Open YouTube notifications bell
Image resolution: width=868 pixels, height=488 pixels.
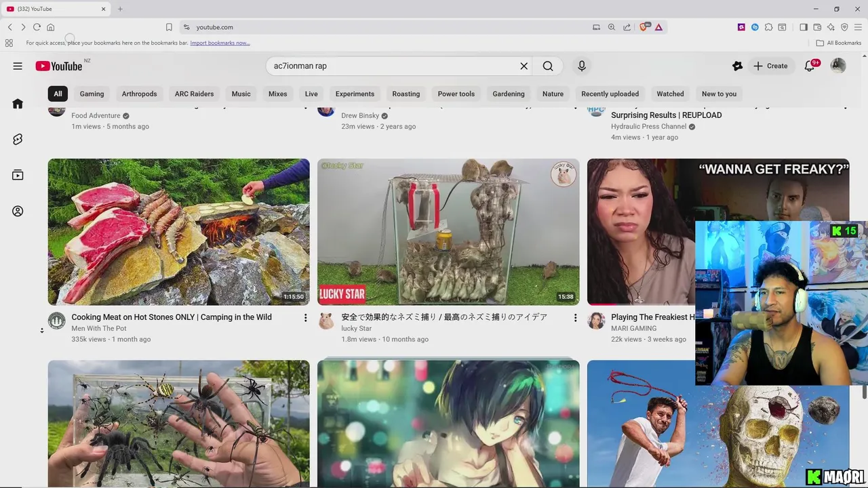pyautogui.click(x=810, y=66)
